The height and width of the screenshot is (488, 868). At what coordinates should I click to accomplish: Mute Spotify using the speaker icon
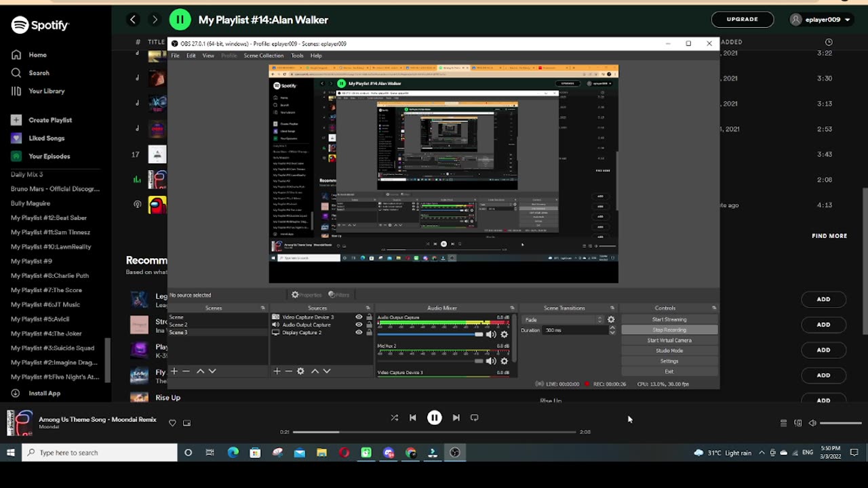[812, 423]
